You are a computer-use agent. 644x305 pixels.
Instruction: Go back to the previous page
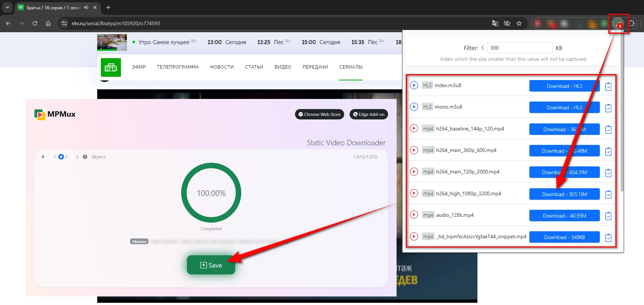(8, 23)
